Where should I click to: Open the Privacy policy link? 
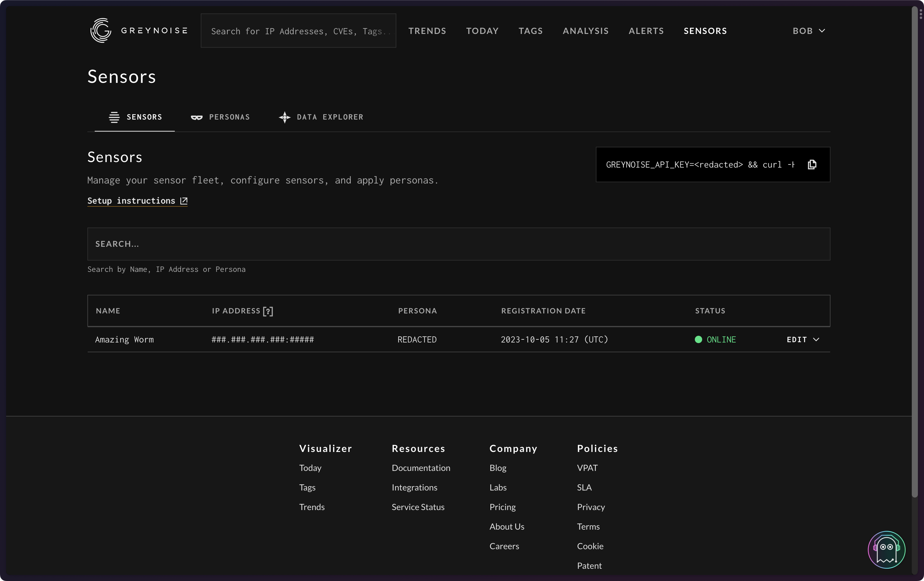click(x=591, y=507)
